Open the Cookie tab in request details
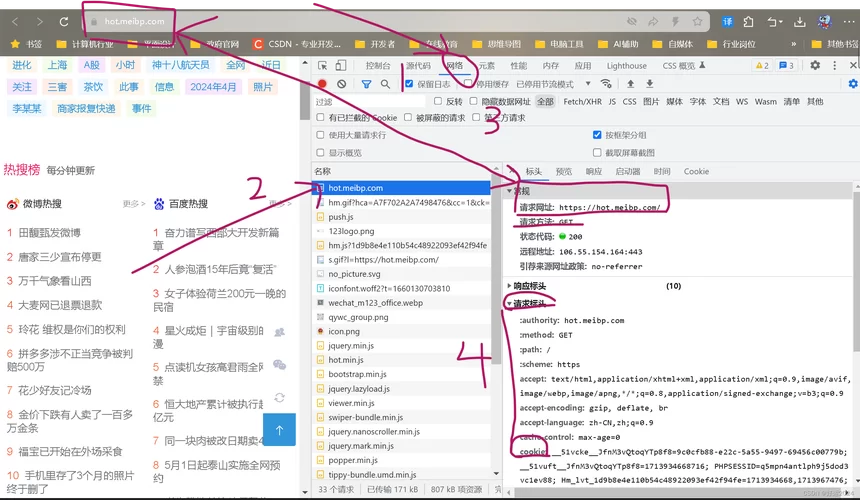Screen dimensions: 860x500 (x=696, y=172)
